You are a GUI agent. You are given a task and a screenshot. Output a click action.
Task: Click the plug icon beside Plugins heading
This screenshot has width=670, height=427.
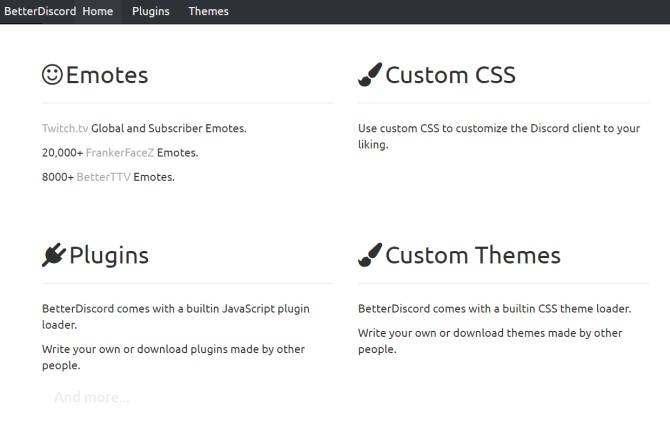(54, 255)
